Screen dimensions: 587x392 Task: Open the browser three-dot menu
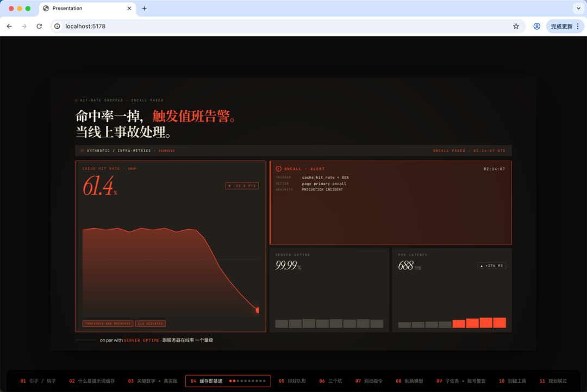[578, 26]
